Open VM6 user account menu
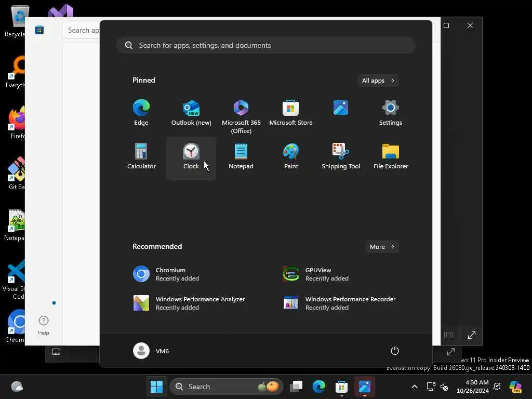 click(151, 351)
